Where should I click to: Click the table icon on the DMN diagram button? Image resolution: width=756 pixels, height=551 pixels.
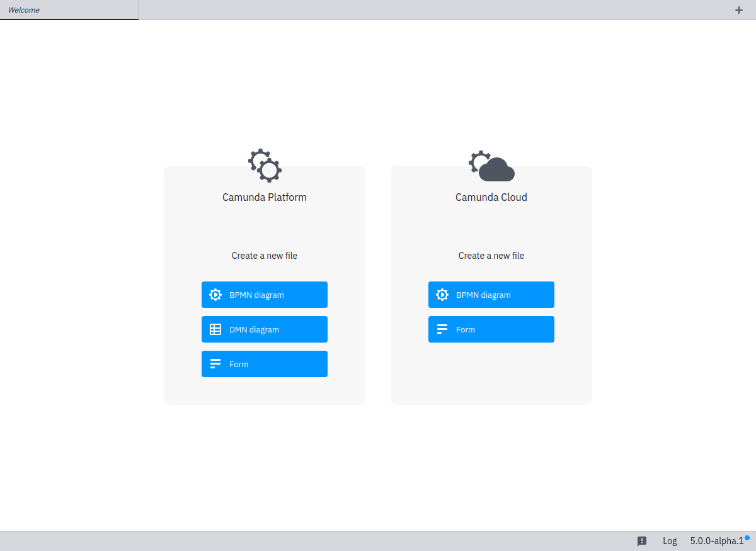coord(215,329)
